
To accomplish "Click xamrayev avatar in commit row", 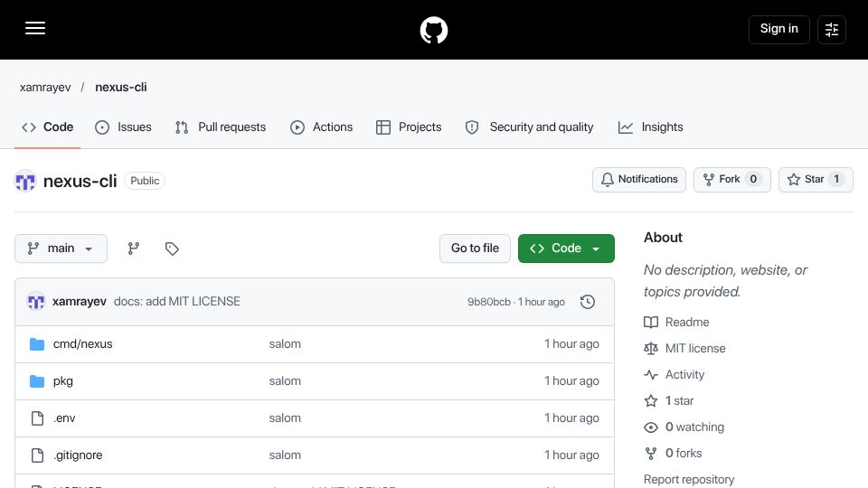I will coord(36,302).
